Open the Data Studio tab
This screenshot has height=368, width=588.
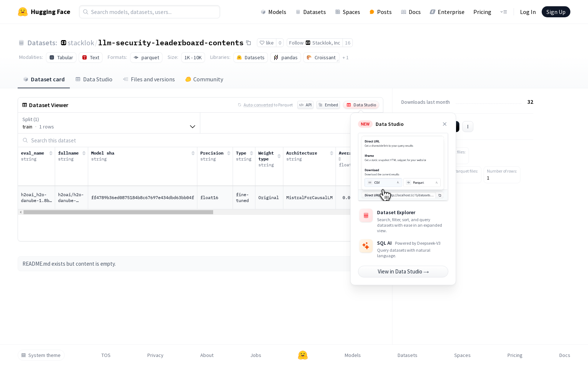tap(94, 79)
